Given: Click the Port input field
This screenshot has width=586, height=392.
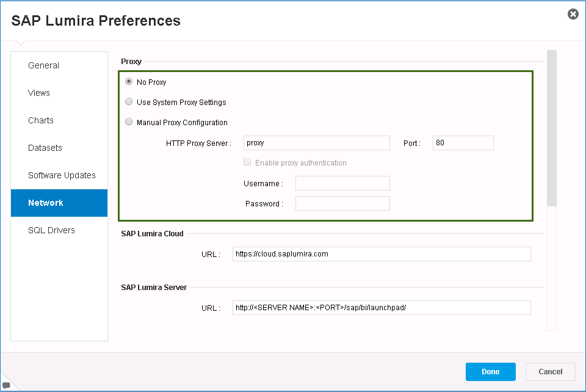Looking at the screenshot, I should pos(463,143).
